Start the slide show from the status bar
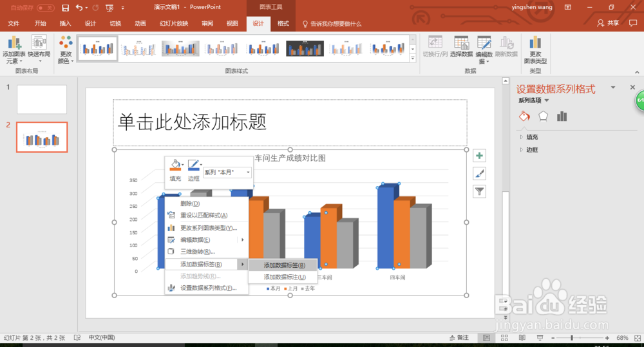 pyautogui.click(x=540, y=337)
